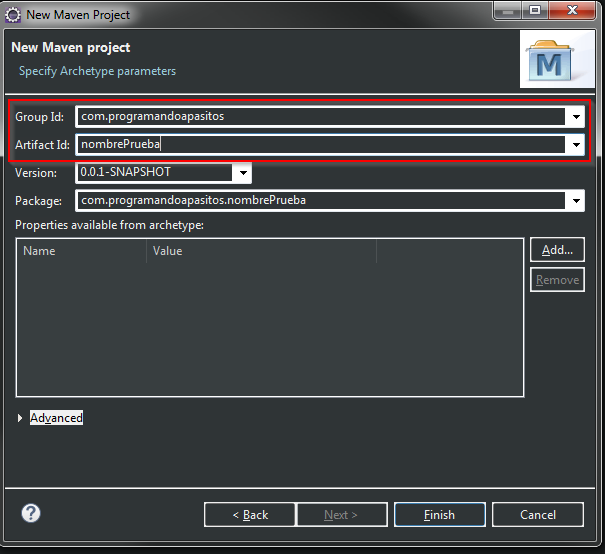Click the 'Group Id:' label
The width and height of the screenshot is (605, 554).
click(x=39, y=117)
